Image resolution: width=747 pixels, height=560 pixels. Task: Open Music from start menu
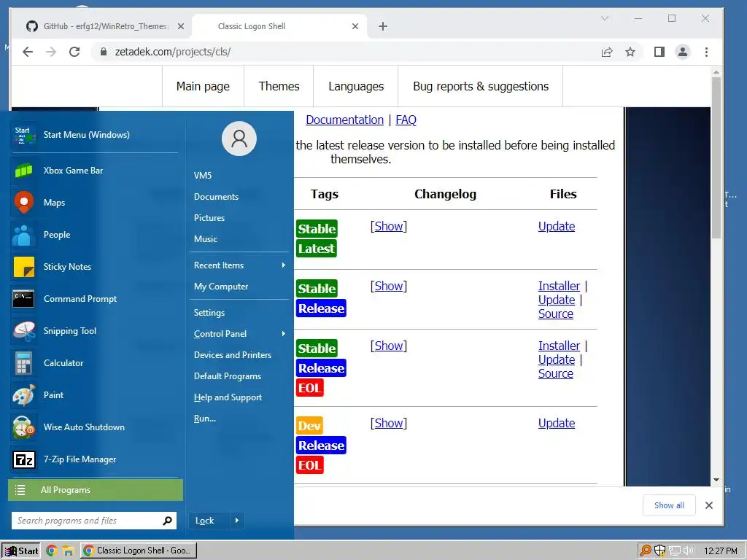[205, 239]
